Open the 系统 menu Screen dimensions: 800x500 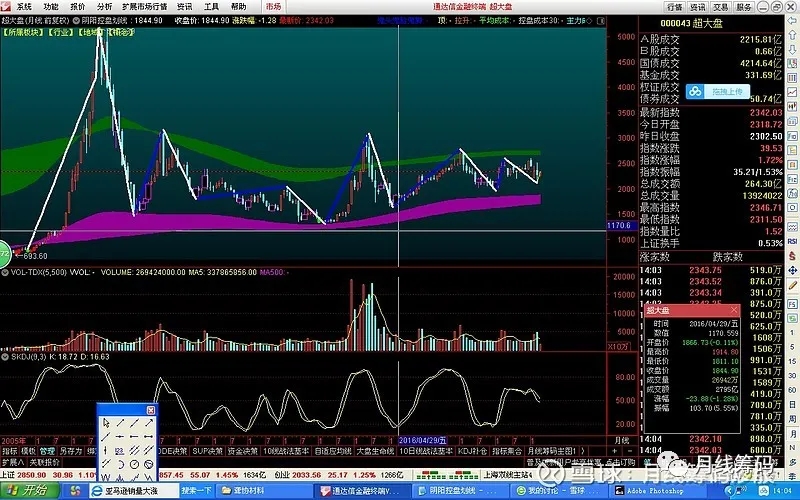pyautogui.click(x=23, y=6)
